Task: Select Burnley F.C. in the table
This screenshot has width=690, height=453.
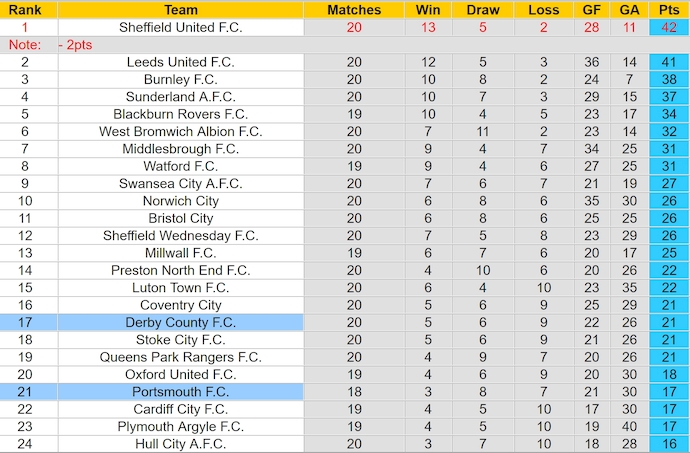Action: 180,79
